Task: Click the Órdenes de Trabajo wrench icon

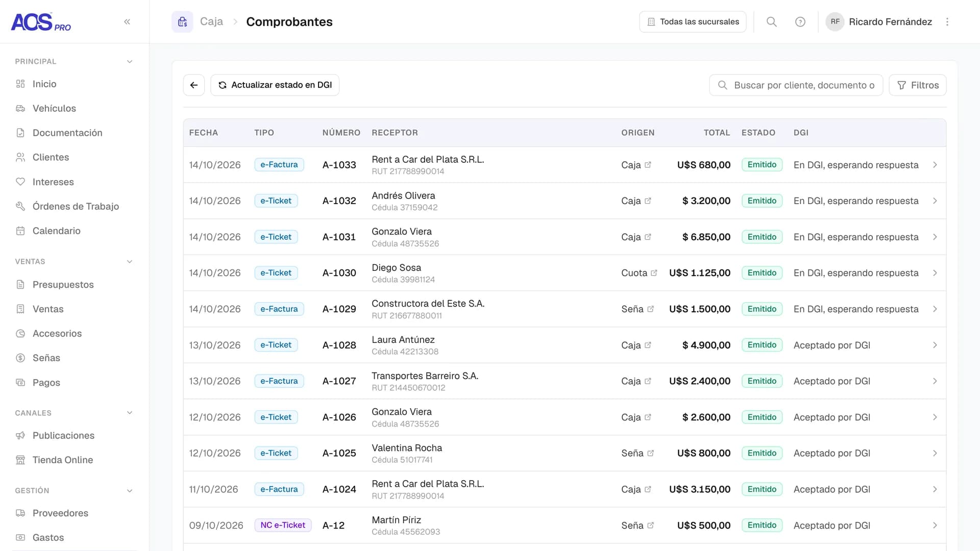Action: [20, 206]
